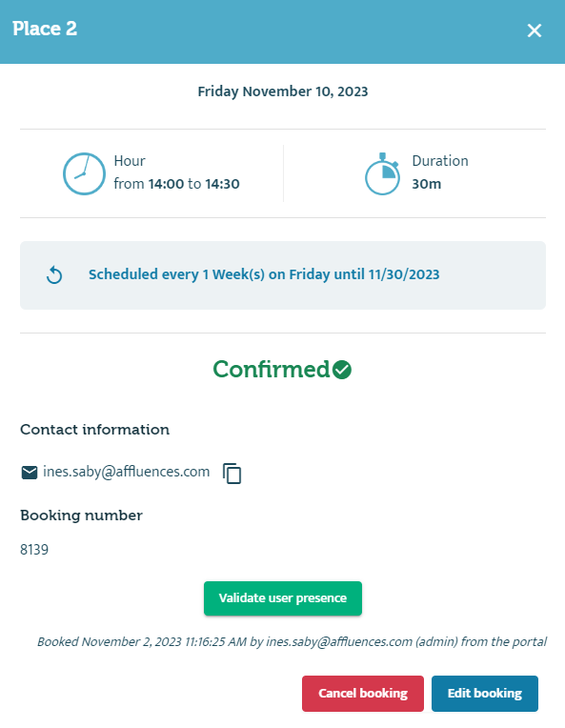The image size is (565, 728).
Task: Click the 14:00 to 14:30 time range
Action: click(x=194, y=184)
